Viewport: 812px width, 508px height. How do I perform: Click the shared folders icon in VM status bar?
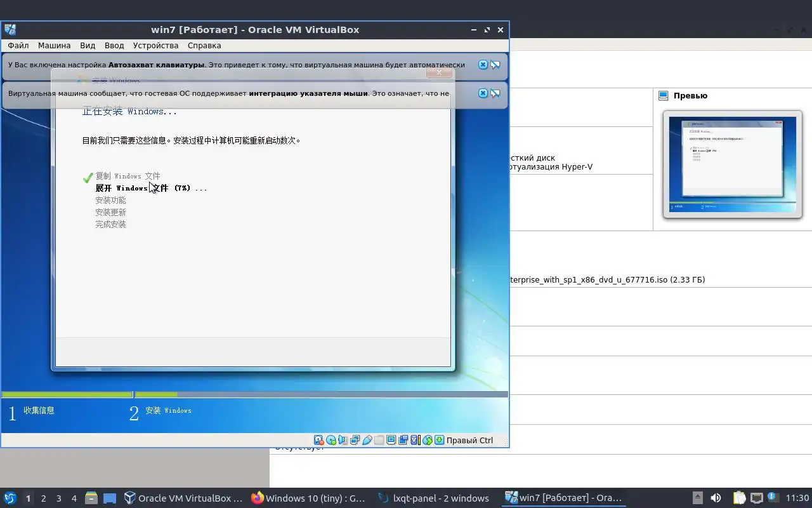[x=379, y=440]
